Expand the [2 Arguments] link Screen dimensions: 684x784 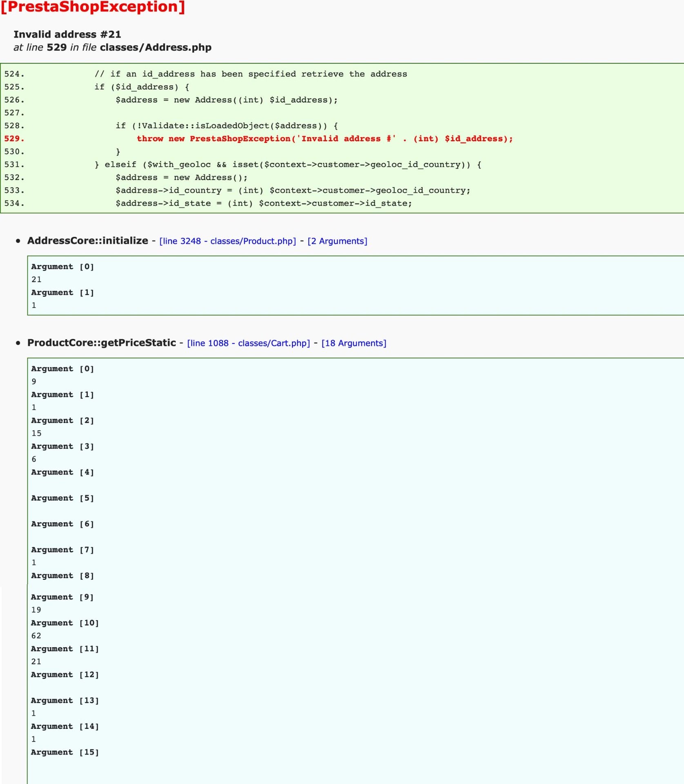(x=337, y=241)
